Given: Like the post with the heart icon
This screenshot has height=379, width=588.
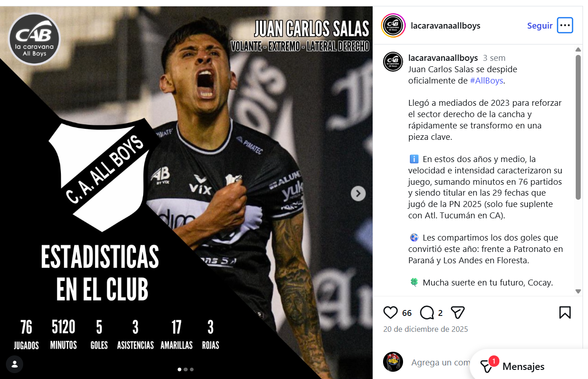Looking at the screenshot, I should pos(390,313).
